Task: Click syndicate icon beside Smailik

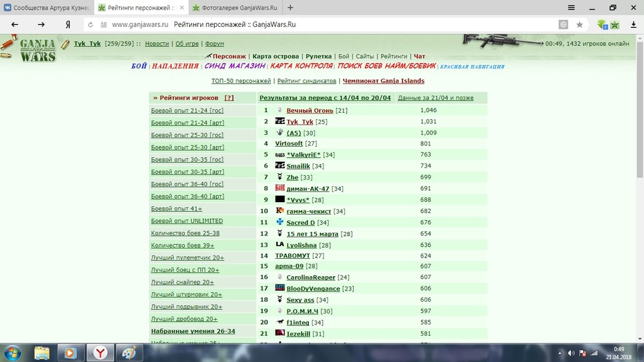Action: pyautogui.click(x=280, y=165)
